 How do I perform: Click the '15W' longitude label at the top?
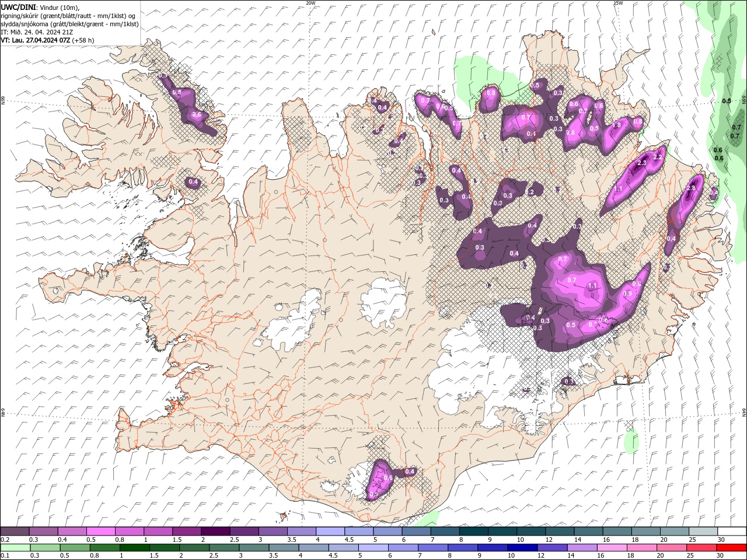click(618, 3)
